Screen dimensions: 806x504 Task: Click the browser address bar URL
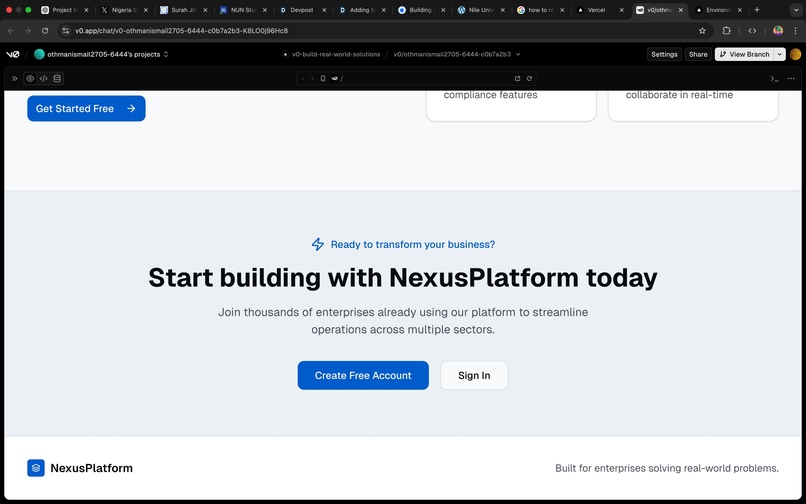(x=181, y=31)
